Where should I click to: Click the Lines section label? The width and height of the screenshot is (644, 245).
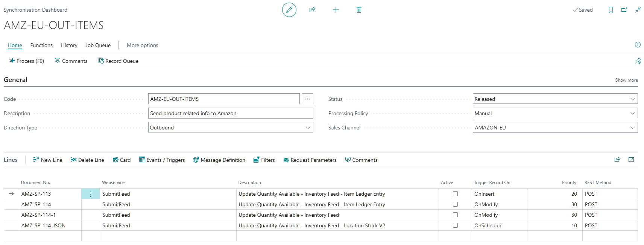point(11,160)
